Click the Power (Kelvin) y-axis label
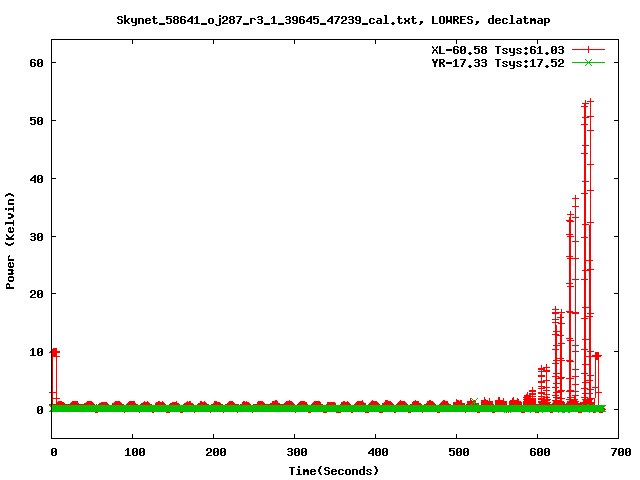 [10, 241]
